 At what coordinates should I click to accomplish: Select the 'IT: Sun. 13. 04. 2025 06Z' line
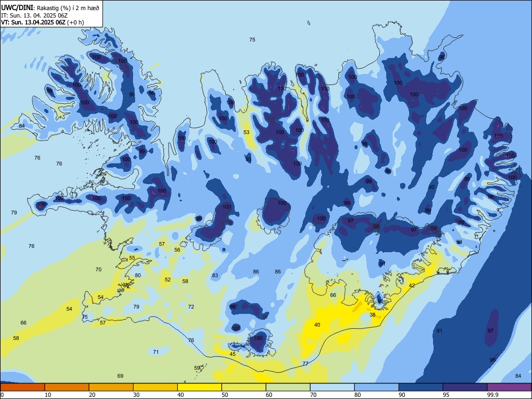click(34, 15)
